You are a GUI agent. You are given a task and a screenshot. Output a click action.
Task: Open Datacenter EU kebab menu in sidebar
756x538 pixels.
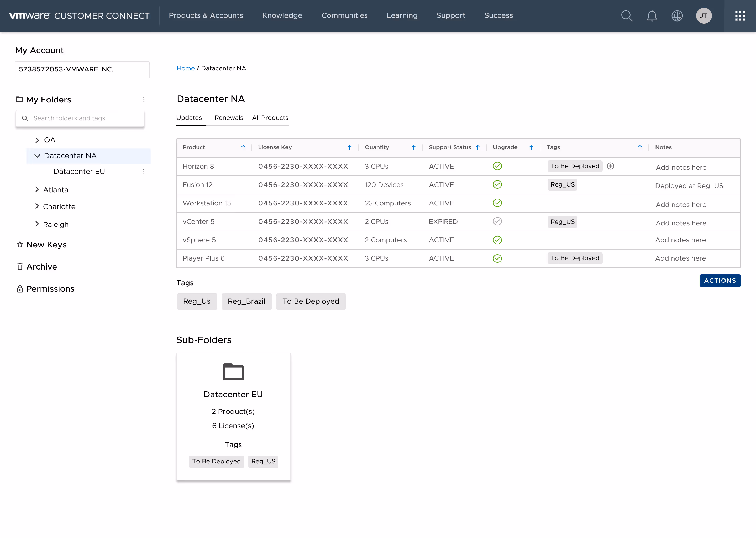[x=144, y=172]
